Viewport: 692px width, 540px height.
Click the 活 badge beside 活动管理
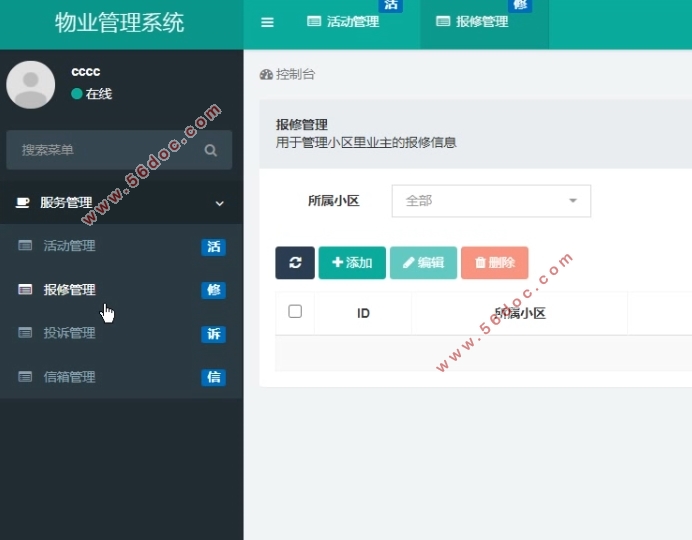pyautogui.click(x=214, y=247)
